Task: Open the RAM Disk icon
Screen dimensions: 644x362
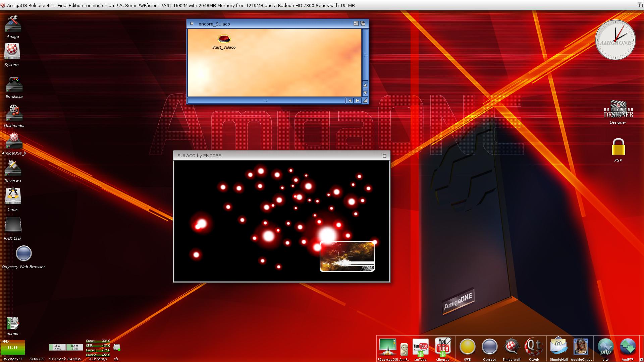Action: (13, 225)
